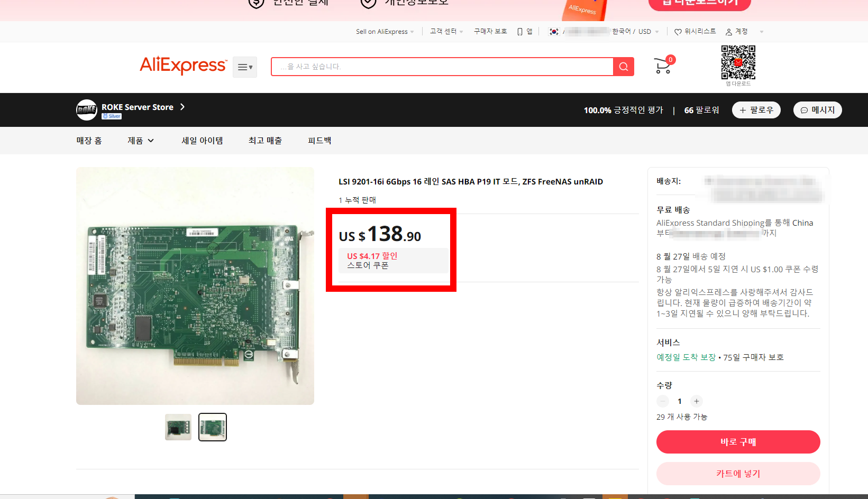This screenshot has height=499, width=868.
Task: Open the shopping cart icon
Action: (662, 66)
